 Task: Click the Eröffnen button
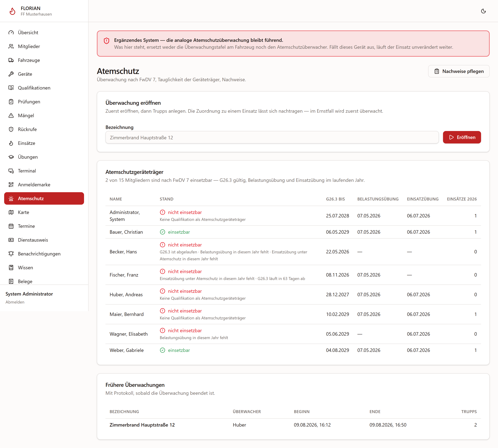click(462, 137)
